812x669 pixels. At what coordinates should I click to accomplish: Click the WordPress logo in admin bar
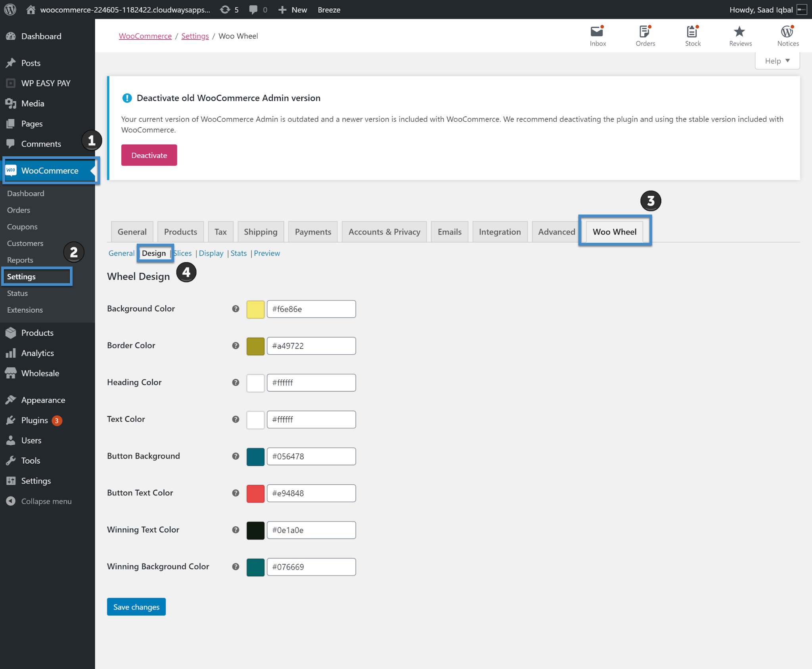point(10,10)
